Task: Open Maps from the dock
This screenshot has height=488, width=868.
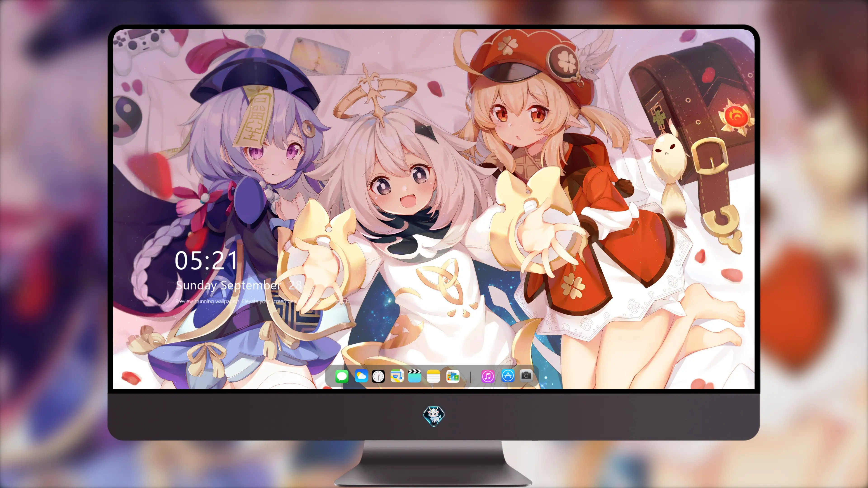Action: coord(397,376)
